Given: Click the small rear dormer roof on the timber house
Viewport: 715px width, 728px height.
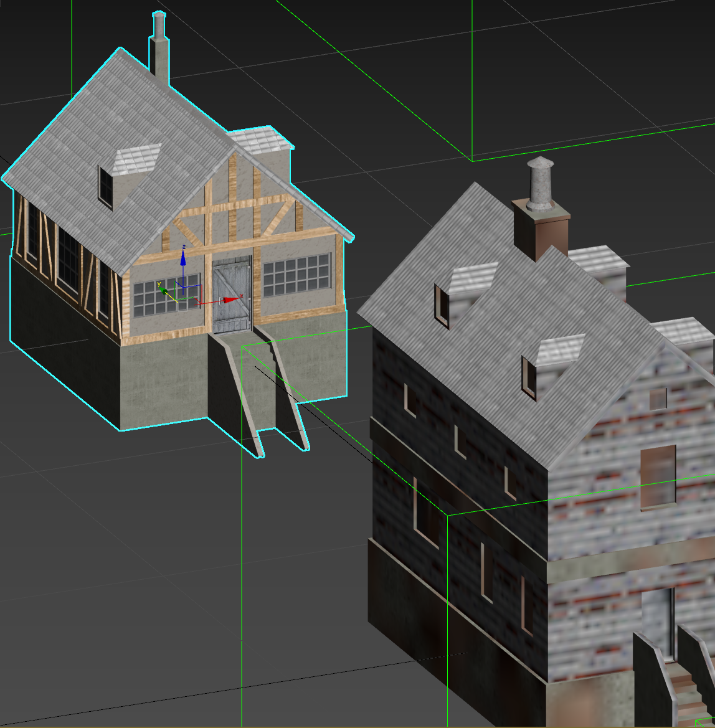Looking at the screenshot, I should (262, 140).
